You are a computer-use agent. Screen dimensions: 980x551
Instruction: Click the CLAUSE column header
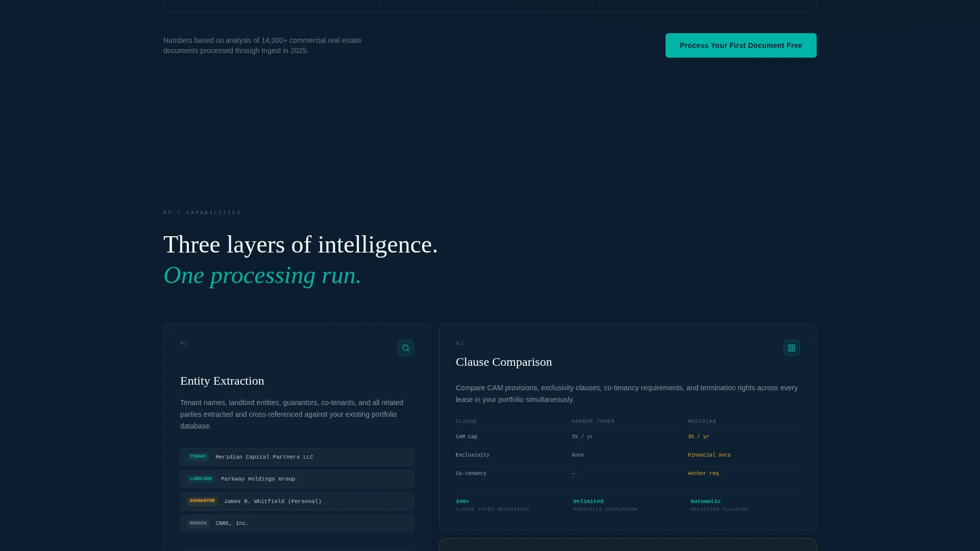point(467,421)
